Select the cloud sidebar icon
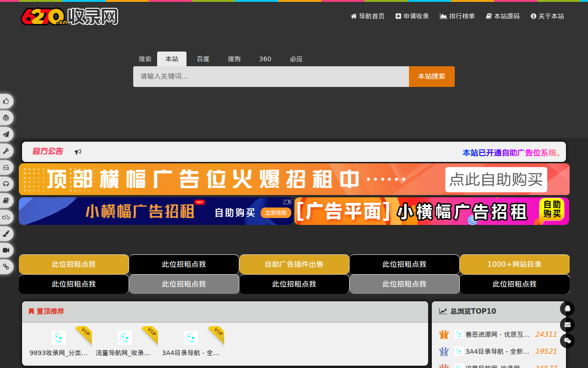Image resolution: width=588 pixels, height=368 pixels. (x=6, y=217)
